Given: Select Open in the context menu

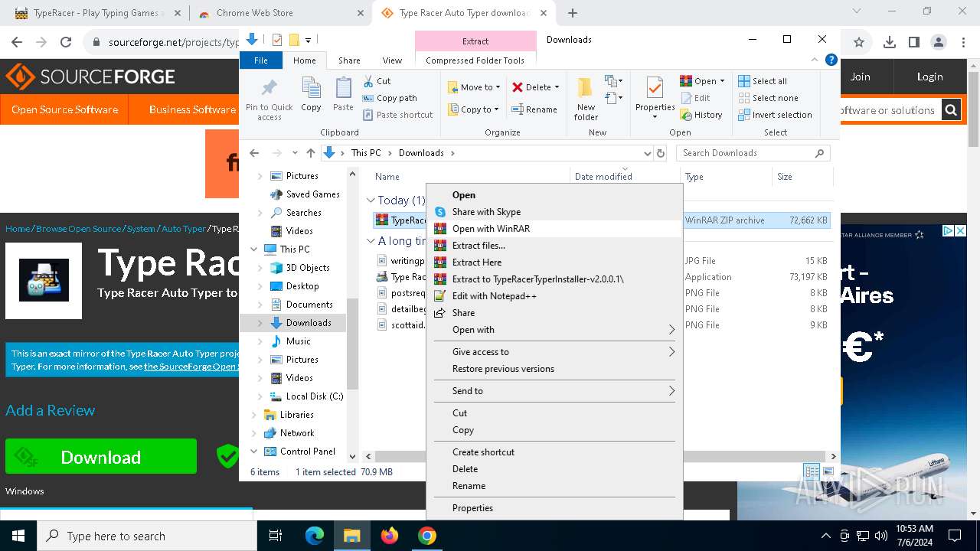Looking at the screenshot, I should click(x=554, y=195).
